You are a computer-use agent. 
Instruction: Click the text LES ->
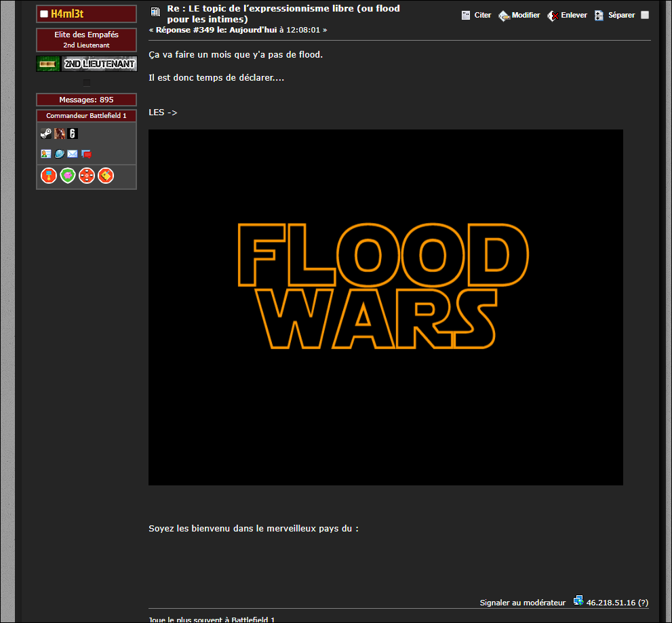click(163, 113)
